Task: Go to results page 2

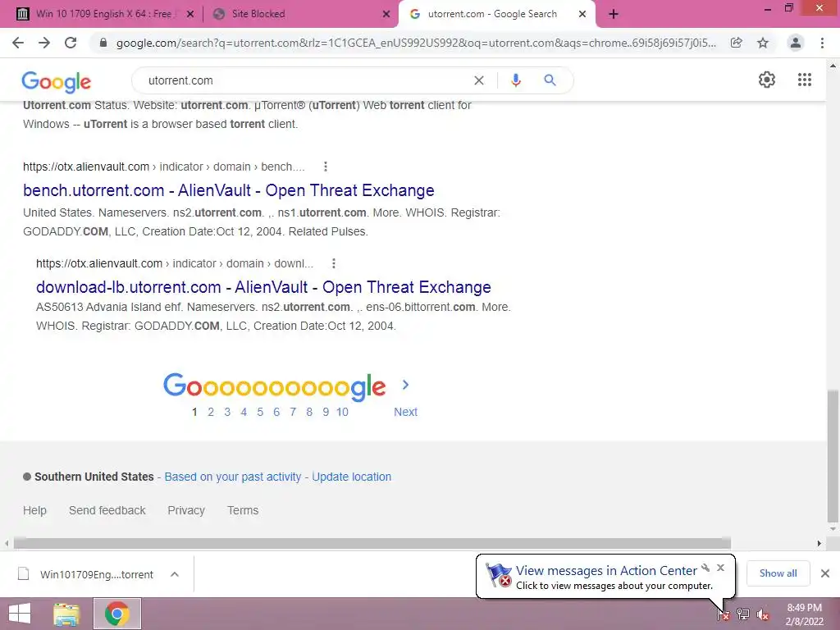Action: (x=211, y=412)
